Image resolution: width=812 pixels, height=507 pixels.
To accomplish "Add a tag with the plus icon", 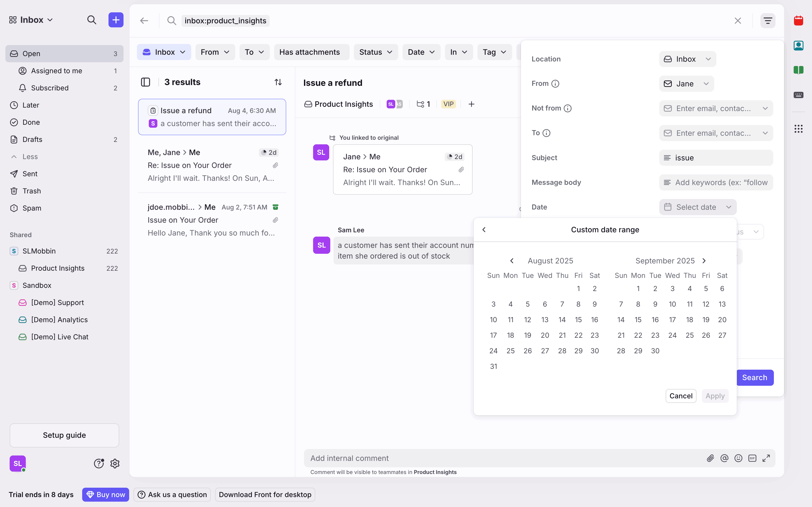I will point(471,104).
